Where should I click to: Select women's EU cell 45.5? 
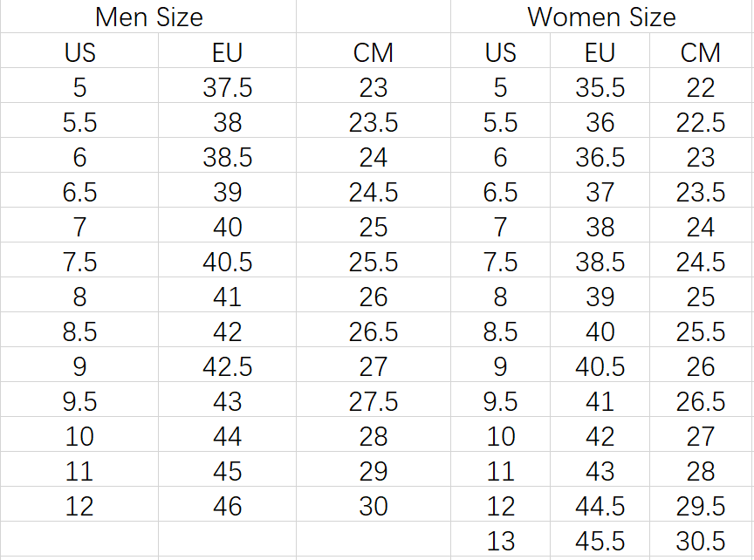(600, 541)
